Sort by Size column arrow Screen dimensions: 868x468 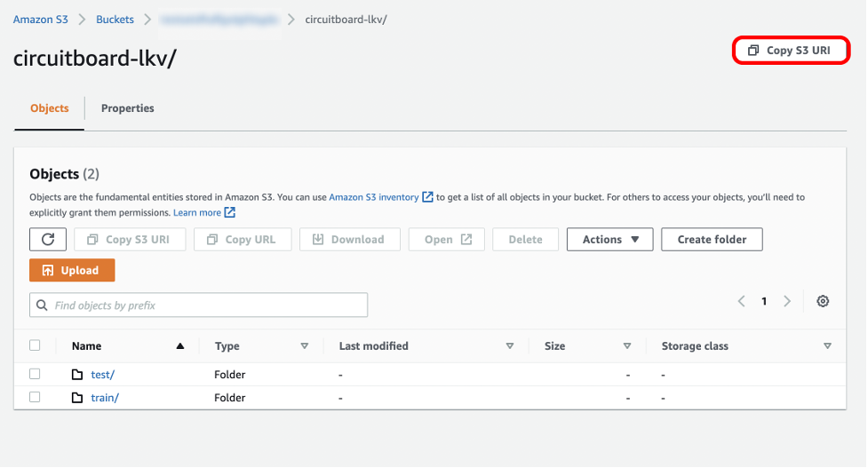click(x=627, y=346)
